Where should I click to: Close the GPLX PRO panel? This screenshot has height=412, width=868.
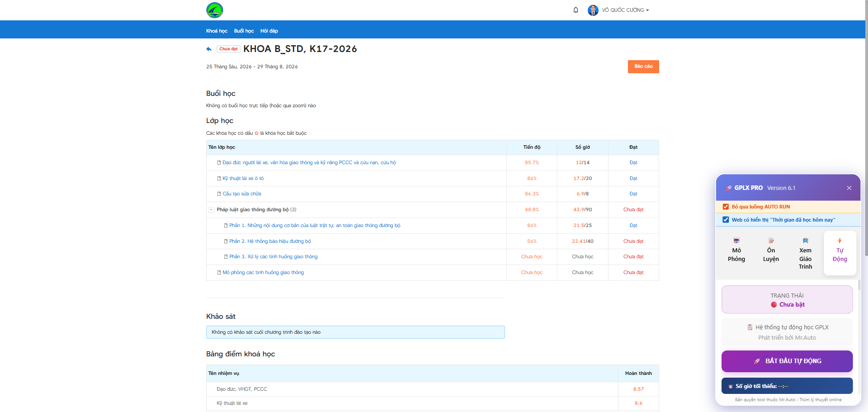(849, 188)
